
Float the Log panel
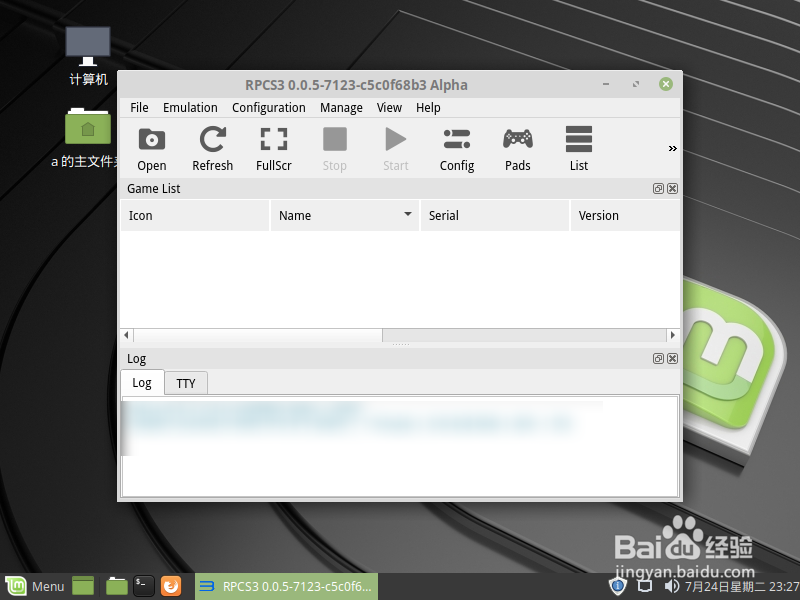pyautogui.click(x=658, y=359)
